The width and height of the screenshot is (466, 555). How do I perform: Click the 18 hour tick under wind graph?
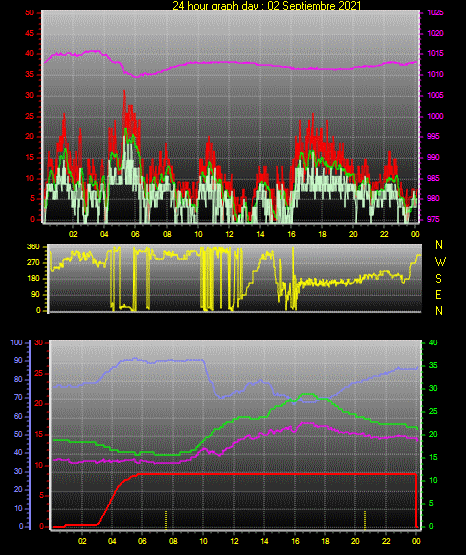tap(322, 234)
